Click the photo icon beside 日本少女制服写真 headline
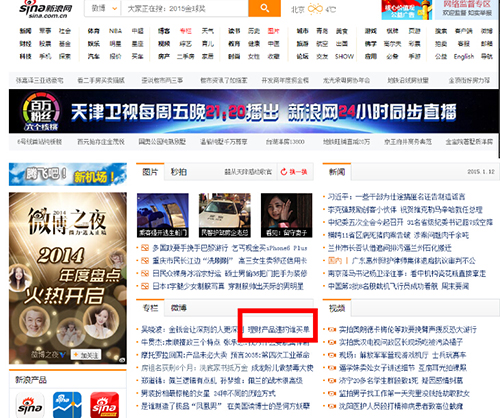Image resolution: width=500 pixels, height=418 pixels. click(145, 286)
